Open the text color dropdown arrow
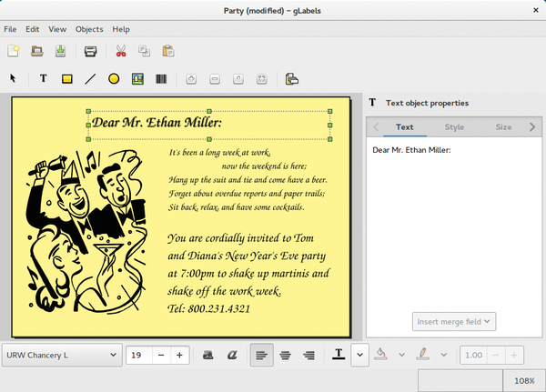The width and height of the screenshot is (546, 392). tap(359, 355)
